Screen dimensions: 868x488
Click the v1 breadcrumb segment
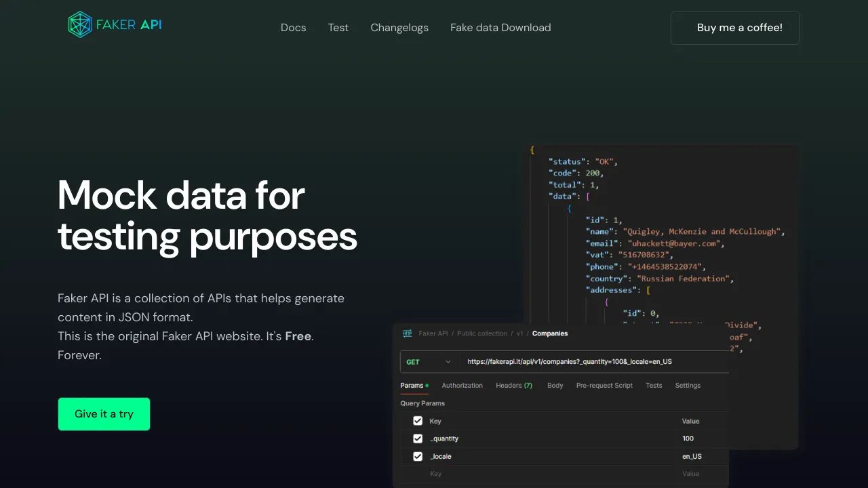click(520, 333)
